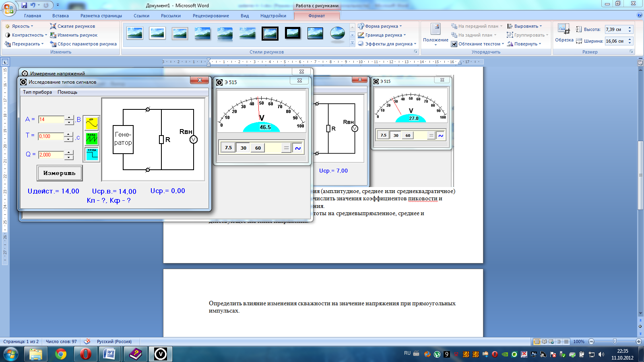Image resolution: width=644 pixels, height=362 pixels.
Task: Click the zoom slider handle
Action: pos(615,341)
